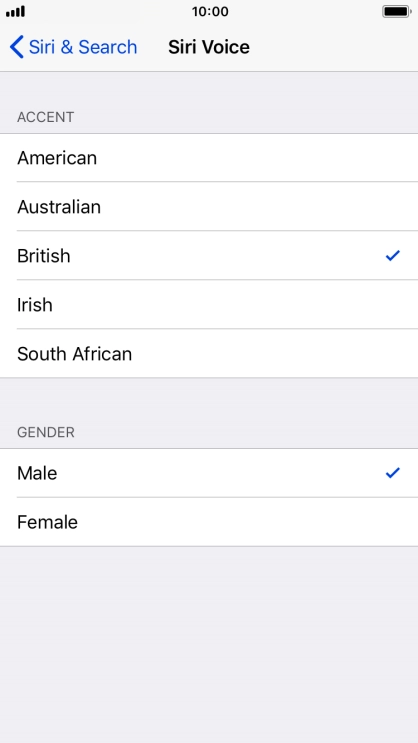Viewport: 418px width, 743px height.
Task: Tap empty area below Female option
Action: [209, 644]
